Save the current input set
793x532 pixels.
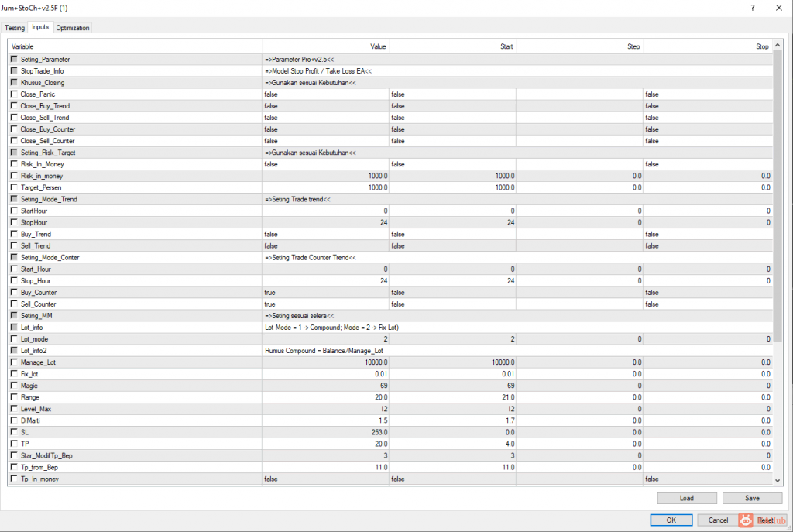point(752,498)
